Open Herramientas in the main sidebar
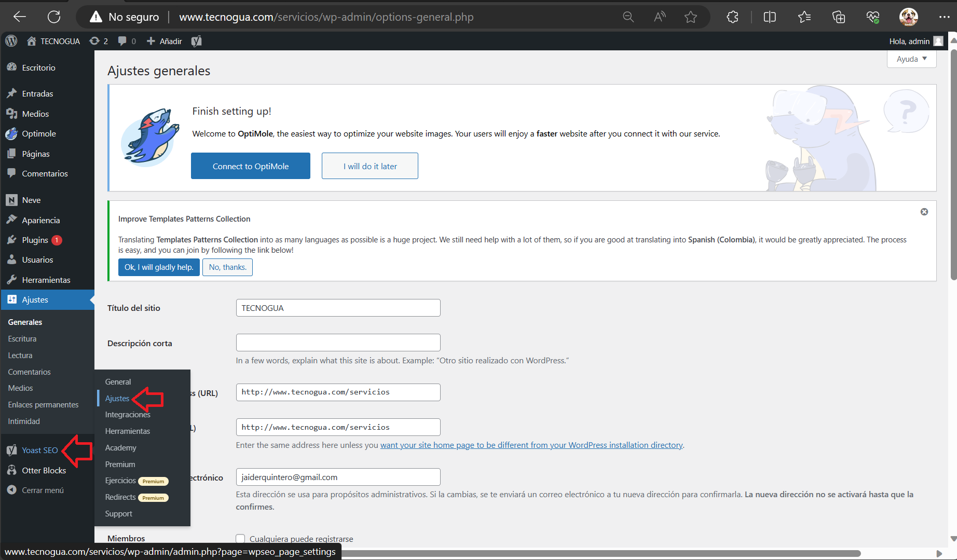This screenshot has width=957, height=560. [47, 280]
